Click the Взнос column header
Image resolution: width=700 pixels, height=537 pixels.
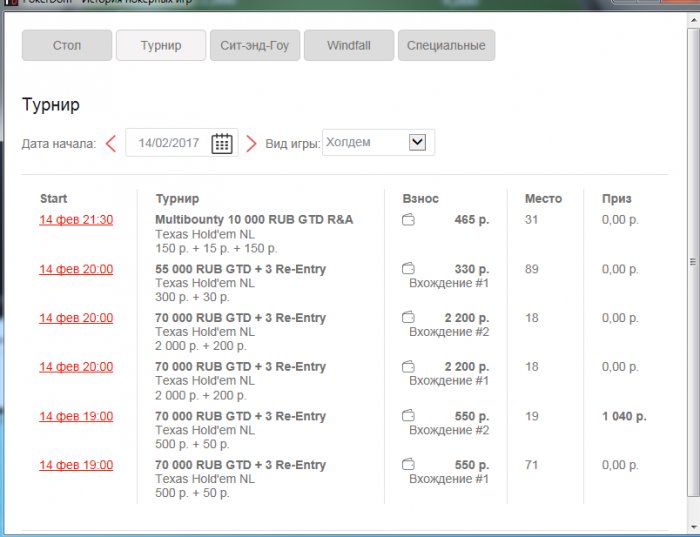421,199
